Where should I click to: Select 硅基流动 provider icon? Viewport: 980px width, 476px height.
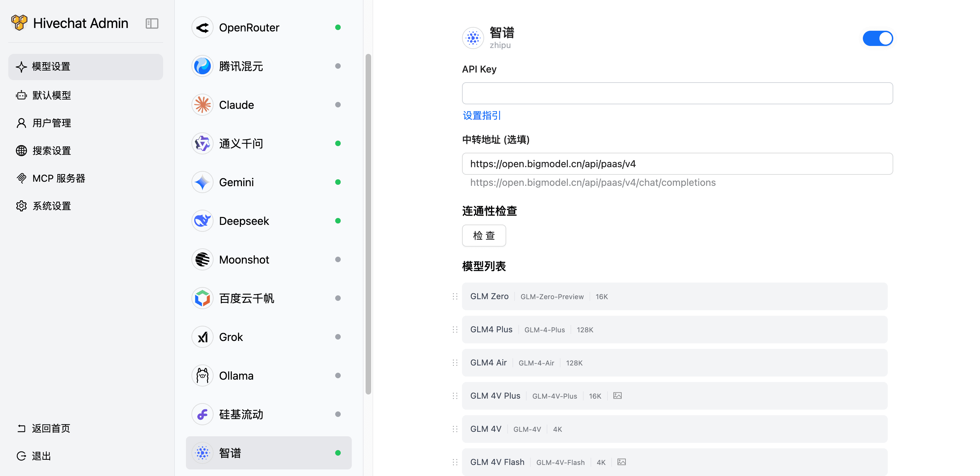[x=202, y=415]
